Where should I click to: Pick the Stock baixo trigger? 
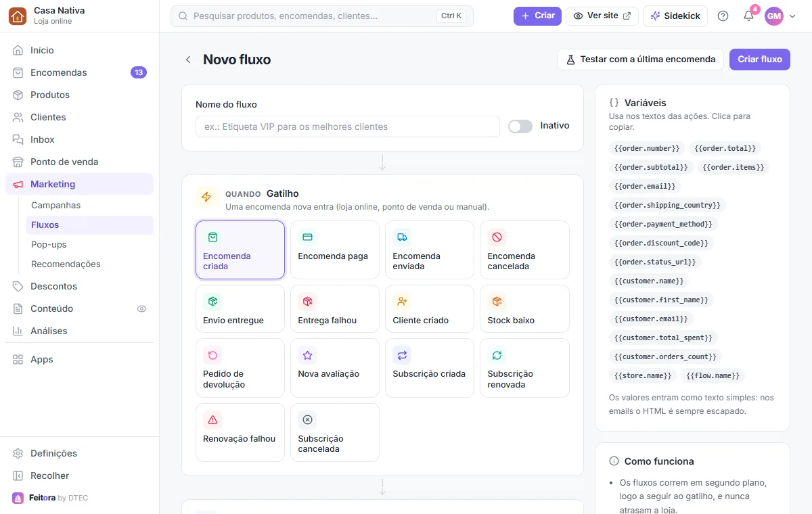coord(524,308)
